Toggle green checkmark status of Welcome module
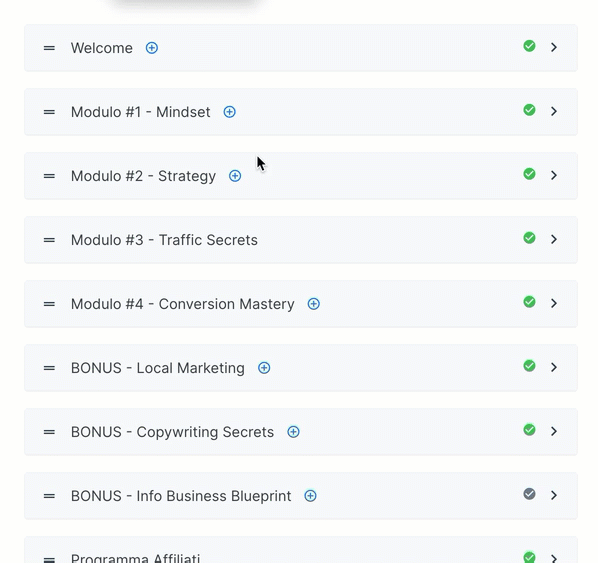This screenshot has width=598, height=563. coord(529,46)
